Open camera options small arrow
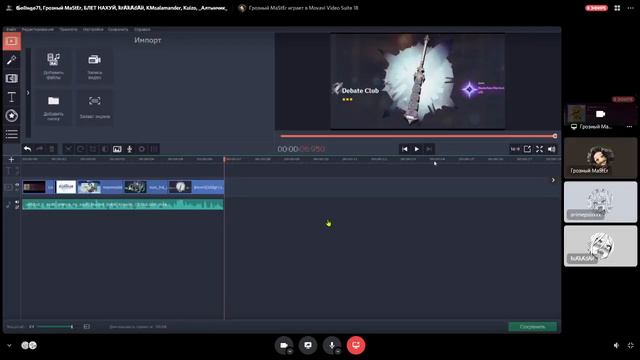Viewport: 640px width, 360px height. coord(290,351)
